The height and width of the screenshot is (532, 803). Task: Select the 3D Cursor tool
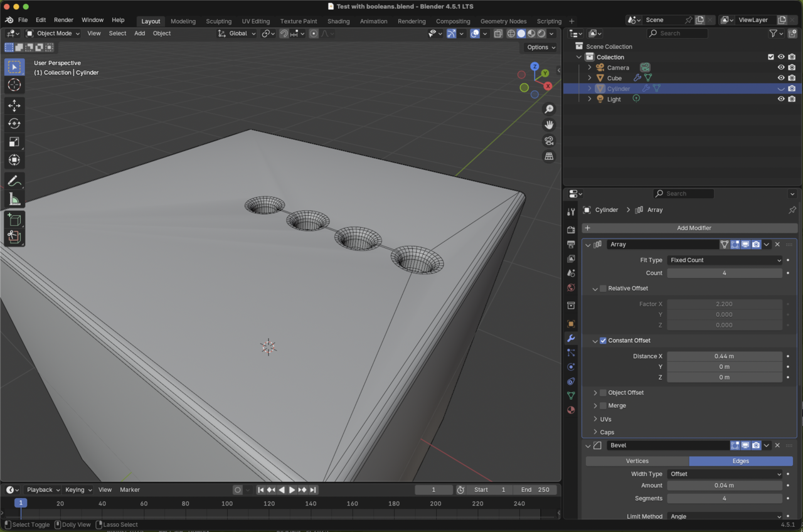(x=14, y=85)
